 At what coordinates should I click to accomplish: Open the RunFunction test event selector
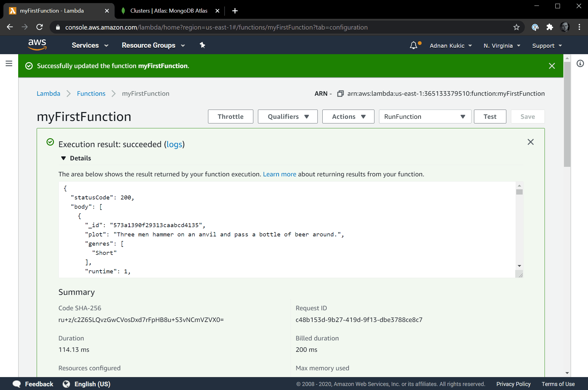pos(425,117)
